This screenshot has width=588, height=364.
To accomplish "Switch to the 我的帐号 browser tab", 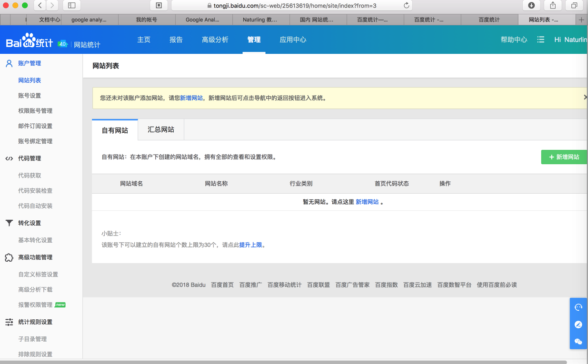I will (x=147, y=20).
